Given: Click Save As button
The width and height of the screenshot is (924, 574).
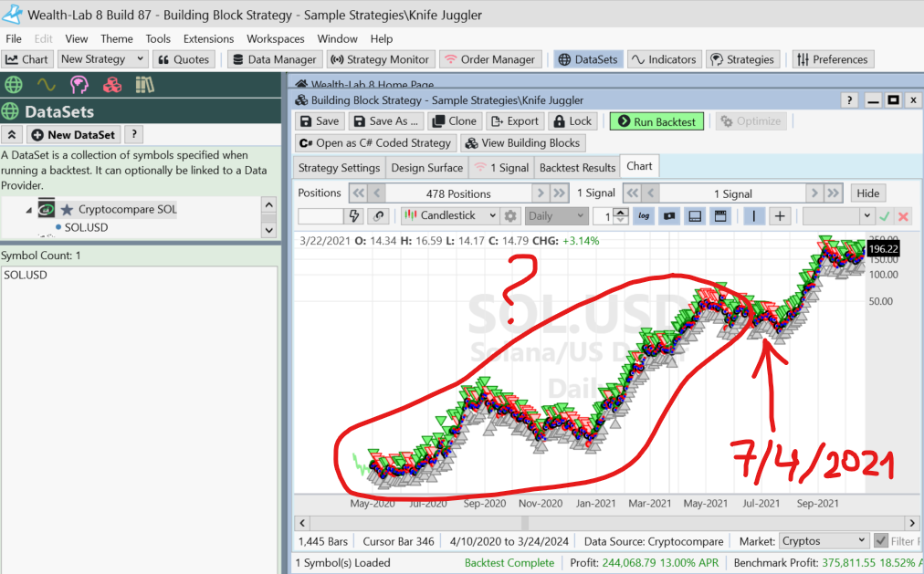Looking at the screenshot, I should click(x=386, y=121).
